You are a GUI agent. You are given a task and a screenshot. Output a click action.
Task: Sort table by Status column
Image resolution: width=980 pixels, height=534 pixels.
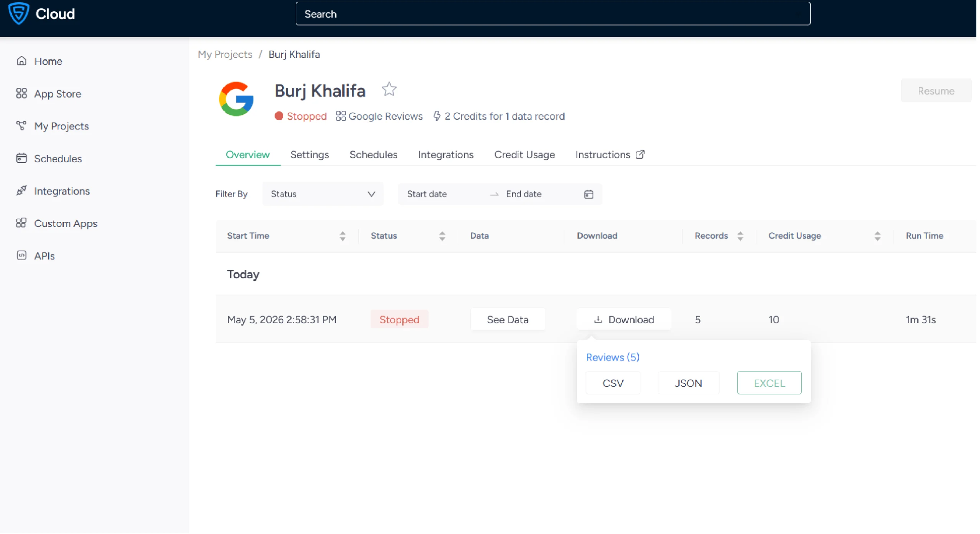(x=442, y=236)
